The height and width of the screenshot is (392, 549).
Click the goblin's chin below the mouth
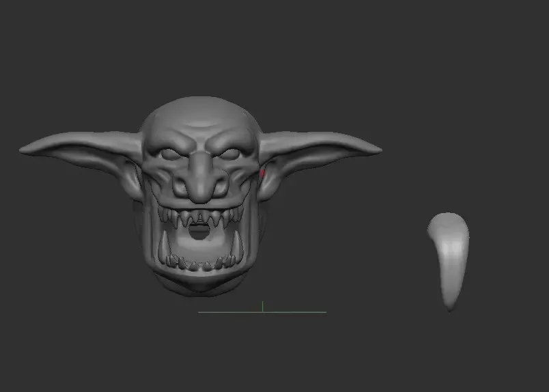[201, 283]
